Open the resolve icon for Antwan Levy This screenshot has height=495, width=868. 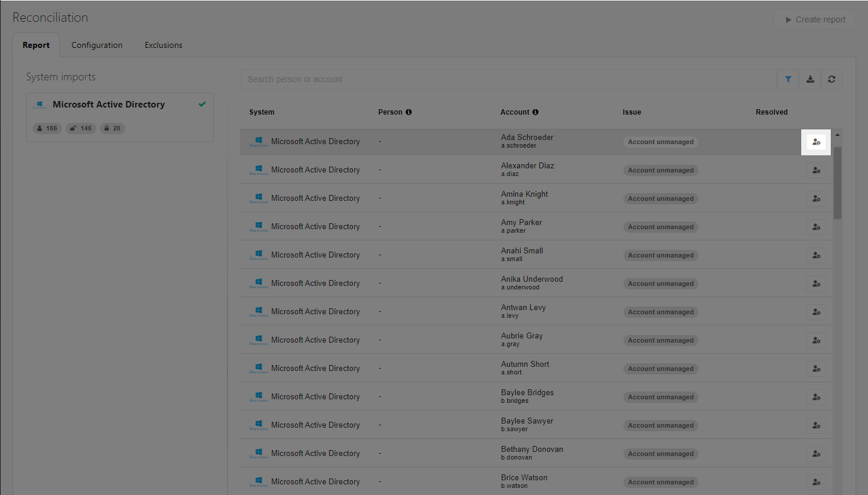tap(816, 312)
